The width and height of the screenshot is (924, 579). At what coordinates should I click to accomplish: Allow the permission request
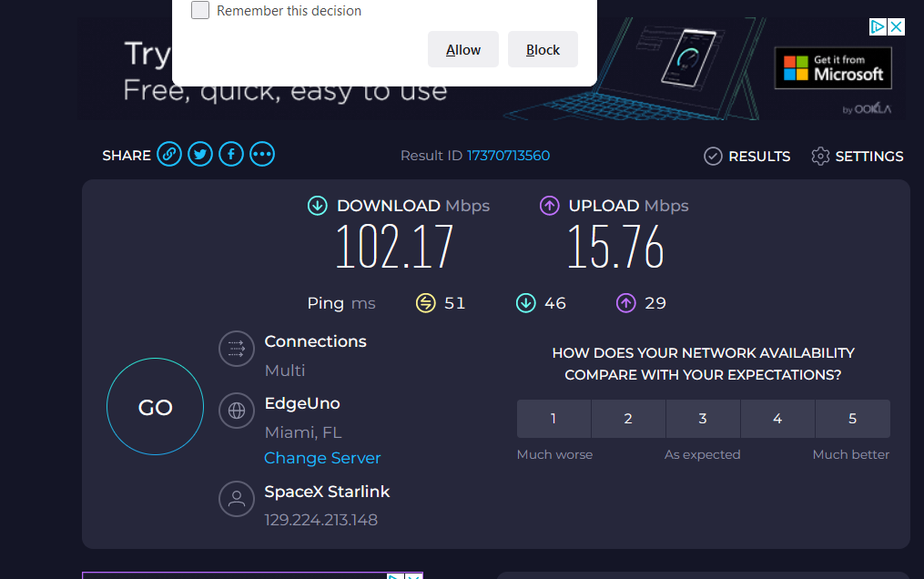pyautogui.click(x=463, y=49)
